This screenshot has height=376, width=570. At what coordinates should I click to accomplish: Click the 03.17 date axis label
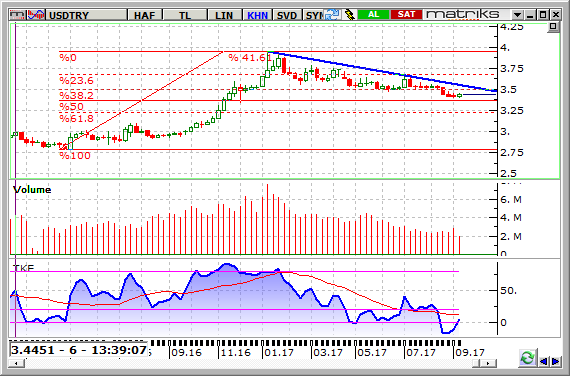[328, 352]
